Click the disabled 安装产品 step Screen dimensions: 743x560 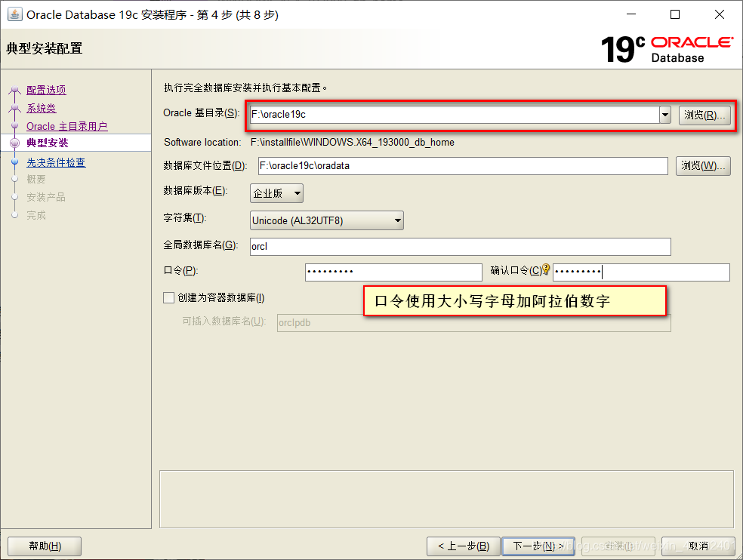click(46, 197)
